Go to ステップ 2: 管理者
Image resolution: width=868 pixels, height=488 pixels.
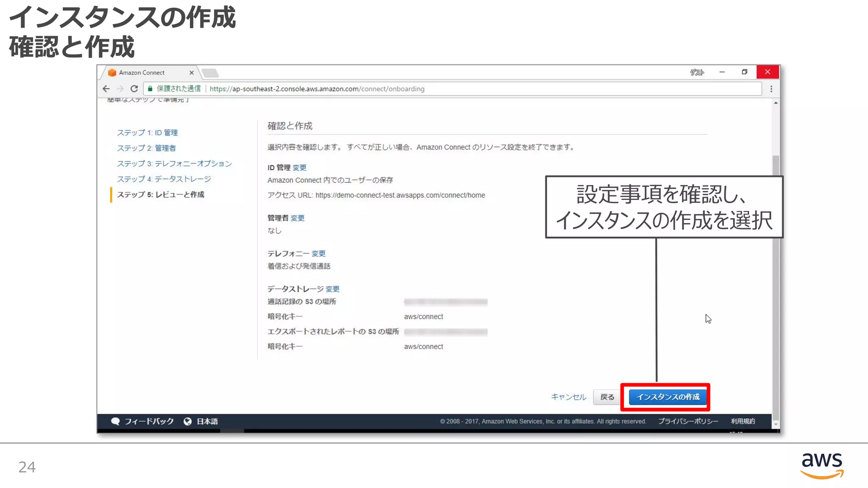click(x=146, y=148)
